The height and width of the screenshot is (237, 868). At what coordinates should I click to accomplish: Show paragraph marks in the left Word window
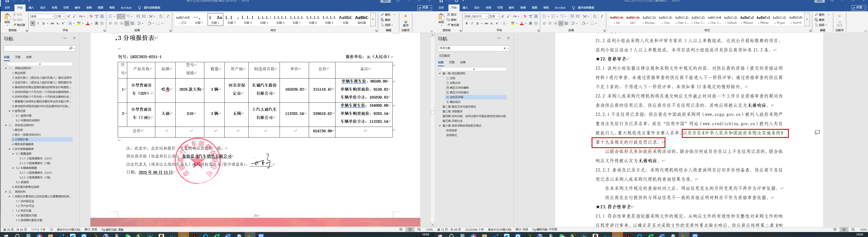(168, 16)
